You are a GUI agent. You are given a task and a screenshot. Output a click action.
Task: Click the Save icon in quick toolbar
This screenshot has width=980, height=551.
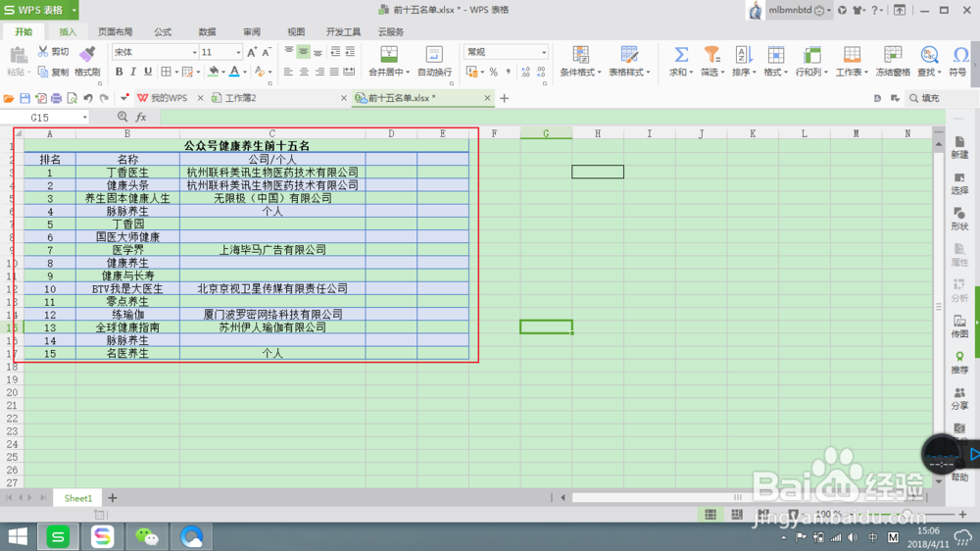(x=25, y=98)
